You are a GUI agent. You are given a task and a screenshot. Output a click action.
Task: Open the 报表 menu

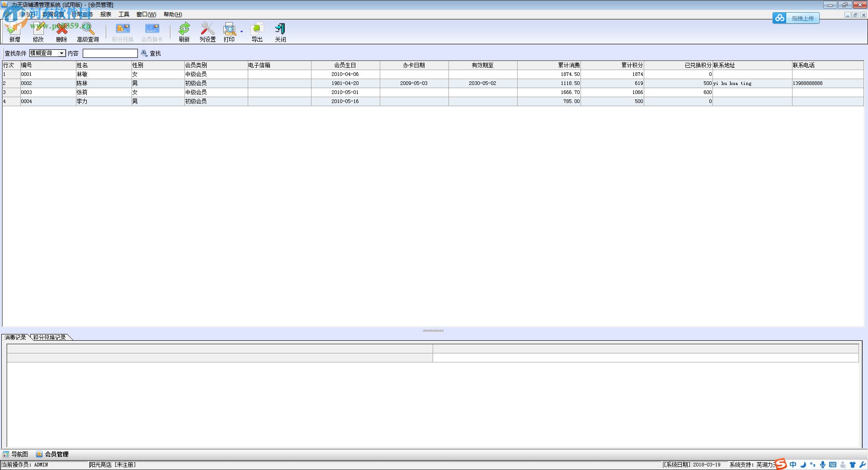(106, 14)
